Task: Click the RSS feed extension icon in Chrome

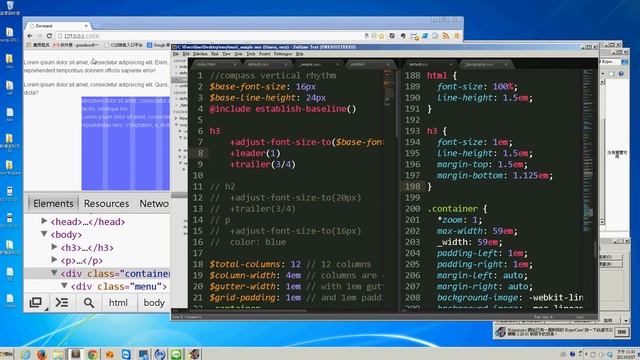Action: click(x=446, y=36)
